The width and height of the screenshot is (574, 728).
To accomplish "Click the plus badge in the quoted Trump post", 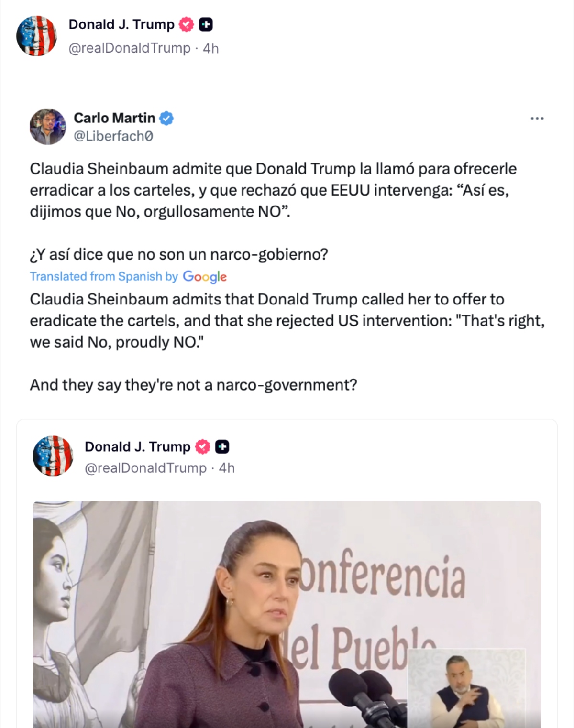I will [222, 447].
